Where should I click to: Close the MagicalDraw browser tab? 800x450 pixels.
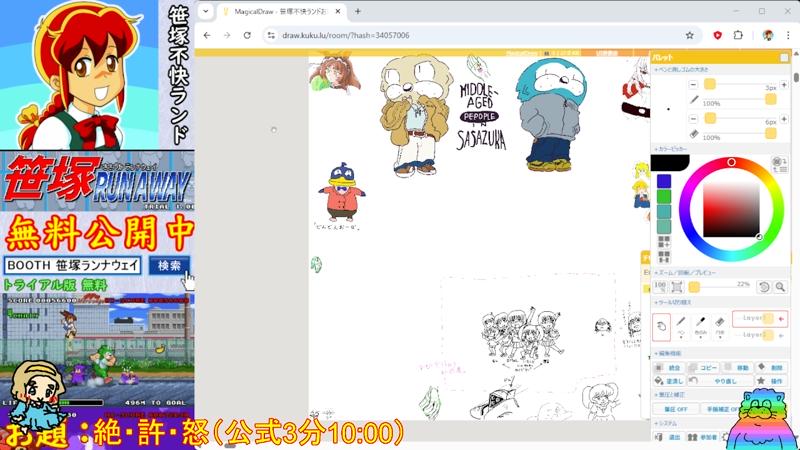point(338,11)
